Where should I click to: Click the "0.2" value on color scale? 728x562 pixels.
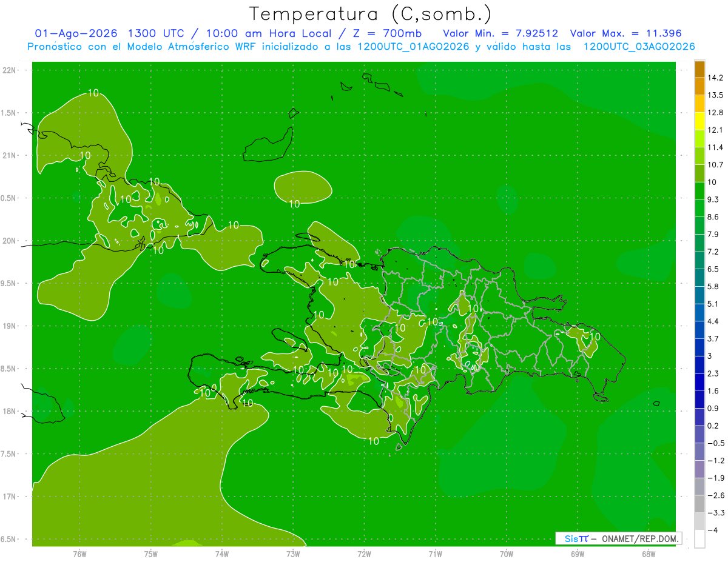click(x=713, y=426)
